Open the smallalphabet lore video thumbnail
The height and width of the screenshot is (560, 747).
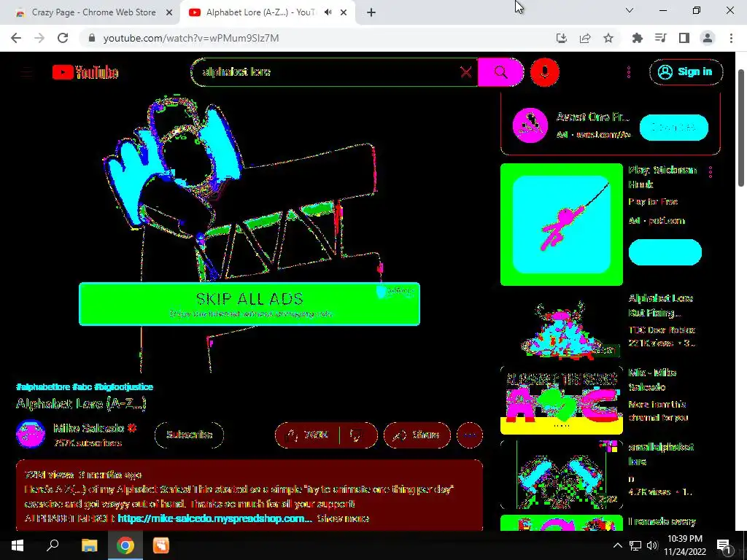[561, 475]
